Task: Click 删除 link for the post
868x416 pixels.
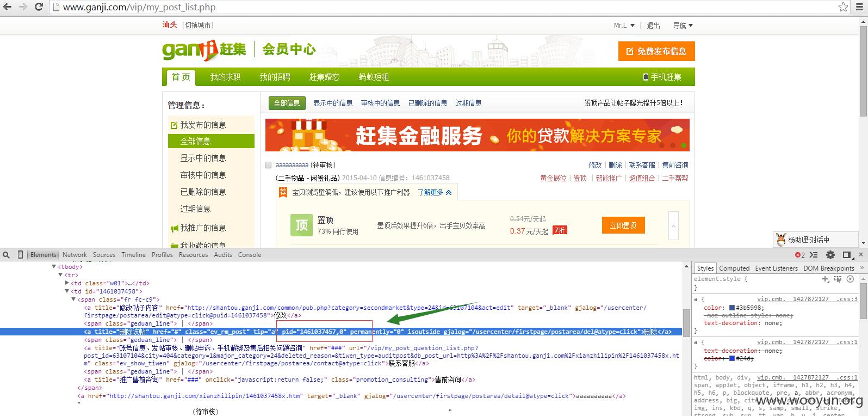Action: coord(615,165)
